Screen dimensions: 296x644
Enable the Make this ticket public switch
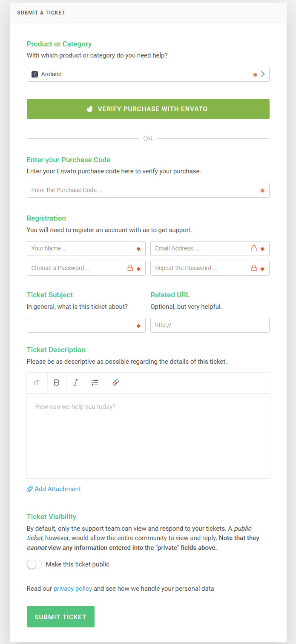[34, 564]
